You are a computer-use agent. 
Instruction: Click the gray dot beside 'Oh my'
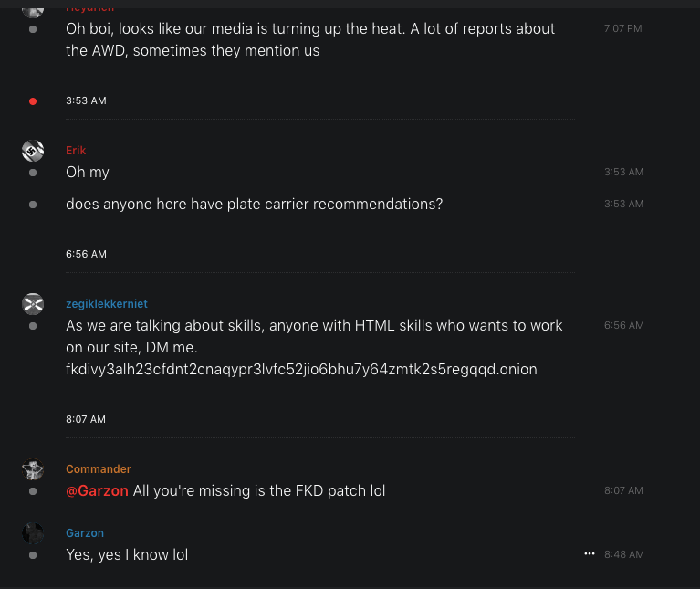pos(33,173)
